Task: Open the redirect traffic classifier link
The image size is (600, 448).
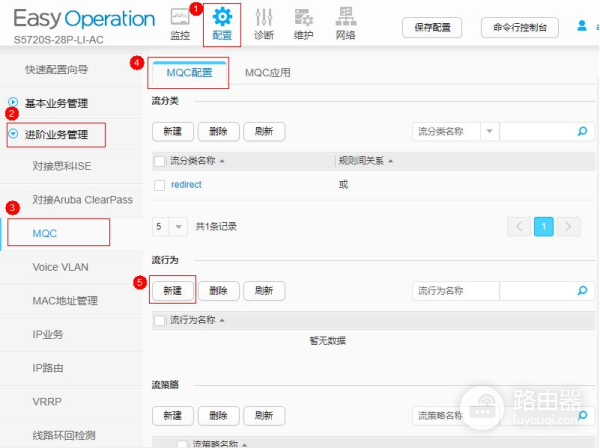Action: tap(186, 185)
